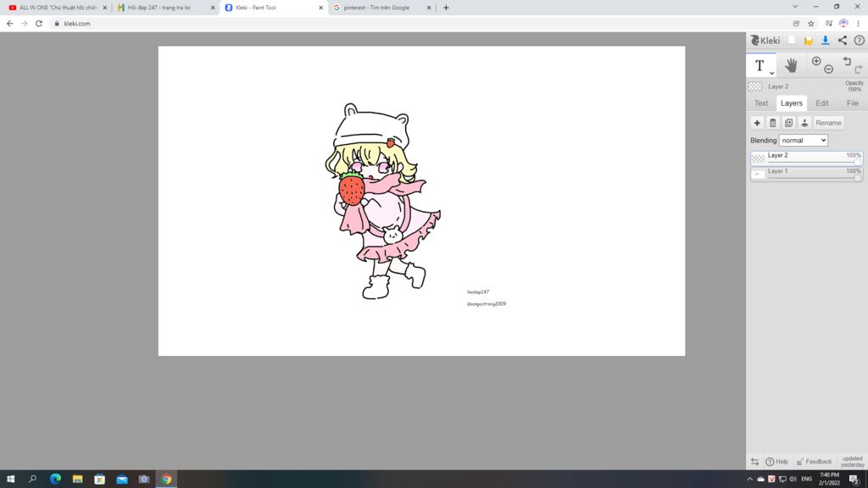The image size is (868, 488).
Task: Adjust the Layer 1 opacity slider
Action: [857, 178]
